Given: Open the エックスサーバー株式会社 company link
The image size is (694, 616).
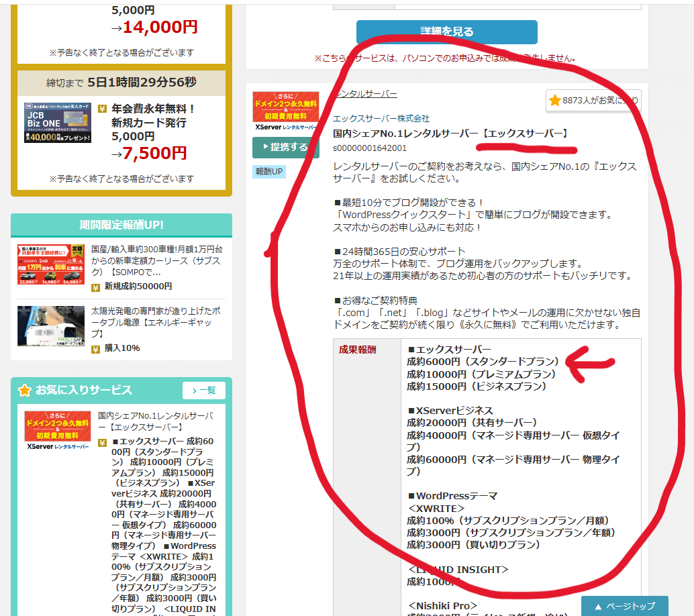Looking at the screenshot, I should pyautogui.click(x=381, y=119).
